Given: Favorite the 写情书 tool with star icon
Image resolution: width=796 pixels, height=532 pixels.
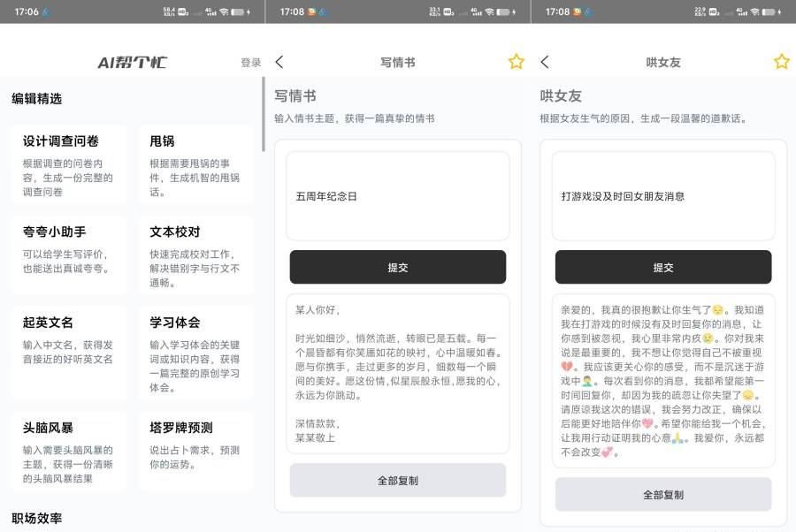Looking at the screenshot, I should (516, 62).
